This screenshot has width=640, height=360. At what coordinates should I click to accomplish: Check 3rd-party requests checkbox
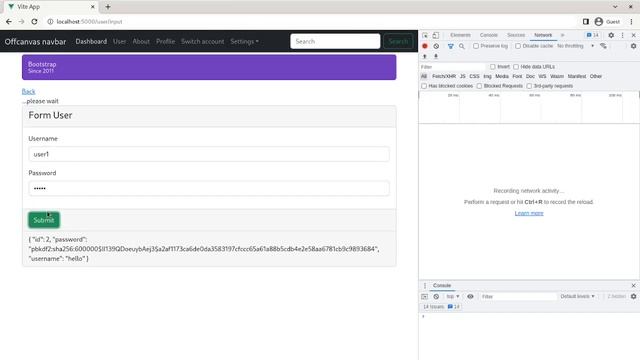(529, 86)
